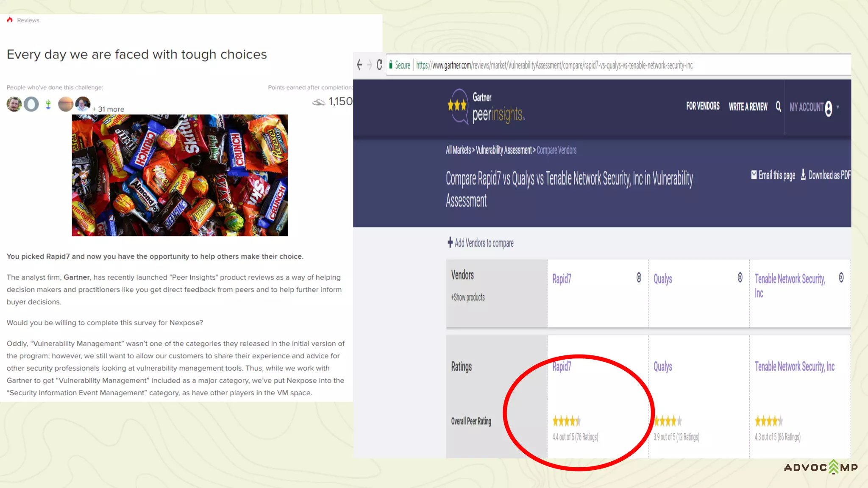Image resolution: width=868 pixels, height=488 pixels.
Task: Click Add Vendors to compare
Action: (481, 243)
